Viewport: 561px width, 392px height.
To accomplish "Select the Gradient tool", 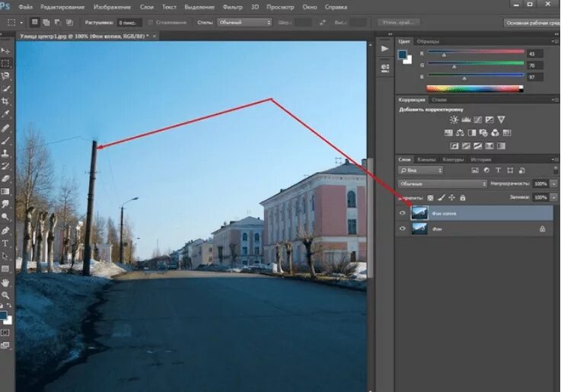I will 5,191.
